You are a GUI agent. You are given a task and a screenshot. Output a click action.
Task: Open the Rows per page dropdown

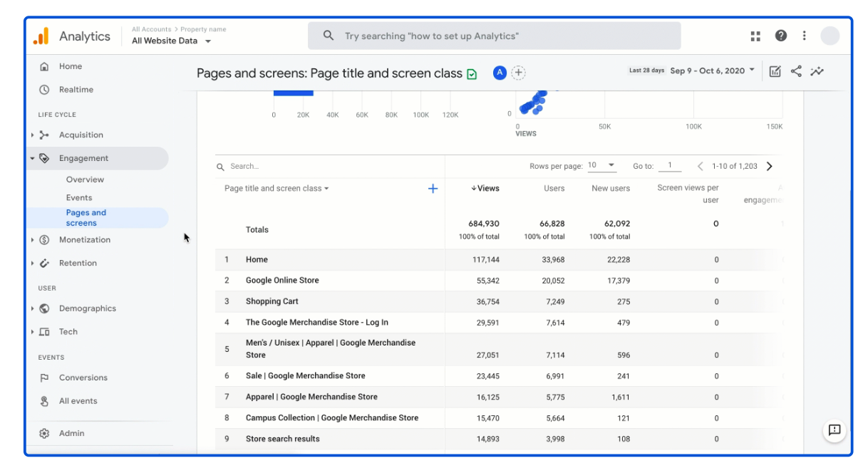(x=602, y=165)
